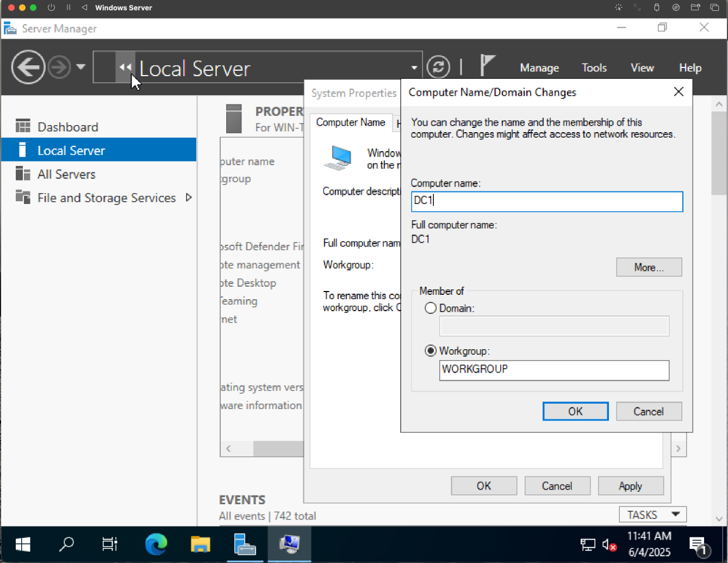Click the Server Manager vertical scrollbar down arrow
This screenshot has width=728, height=563.
tap(719, 518)
